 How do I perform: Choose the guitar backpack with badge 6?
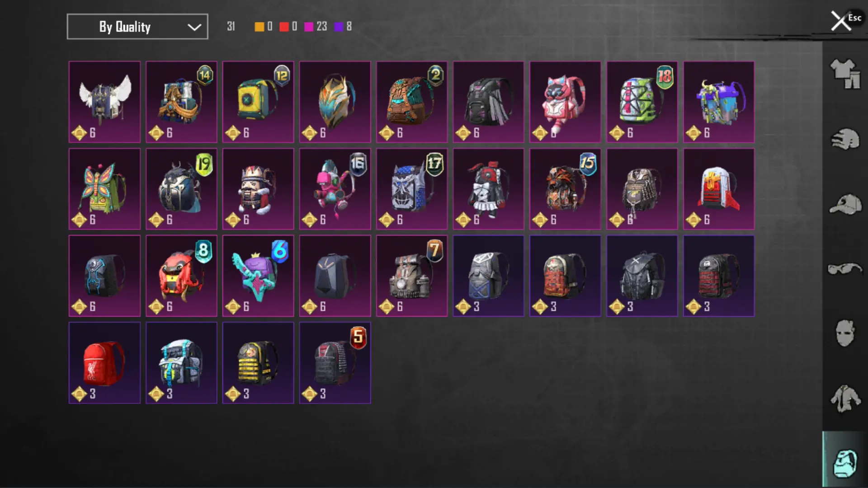tap(258, 276)
